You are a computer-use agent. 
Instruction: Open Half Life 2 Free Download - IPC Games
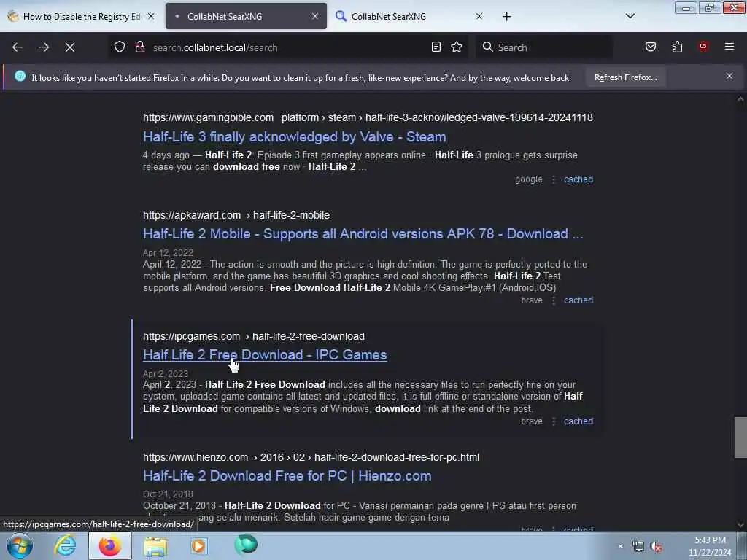(x=265, y=355)
